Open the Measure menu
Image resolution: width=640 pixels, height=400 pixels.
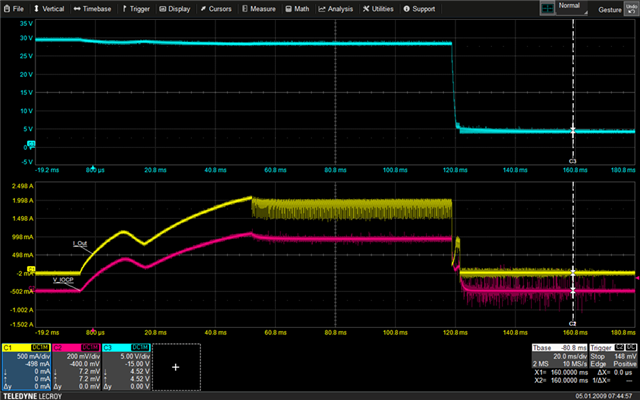[259, 9]
